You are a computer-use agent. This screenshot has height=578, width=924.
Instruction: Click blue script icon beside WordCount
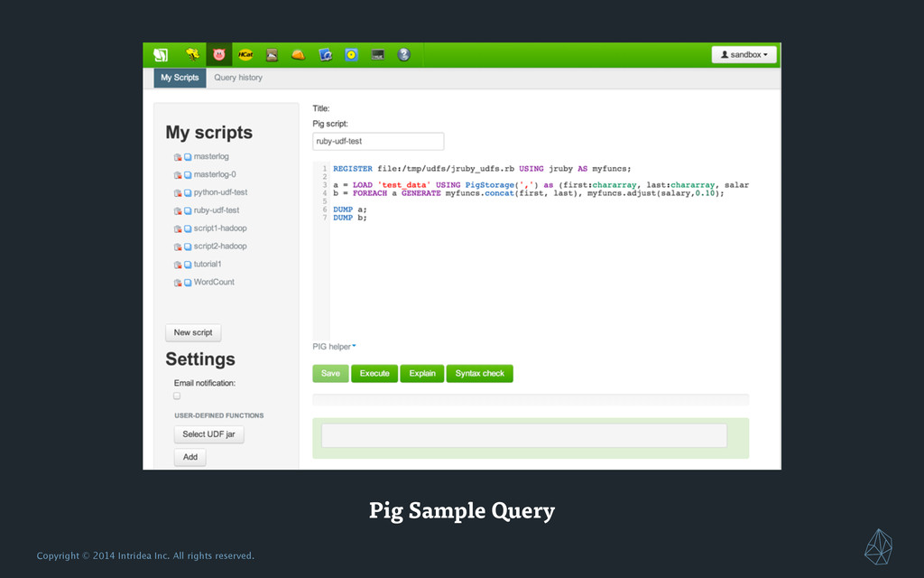tap(188, 283)
